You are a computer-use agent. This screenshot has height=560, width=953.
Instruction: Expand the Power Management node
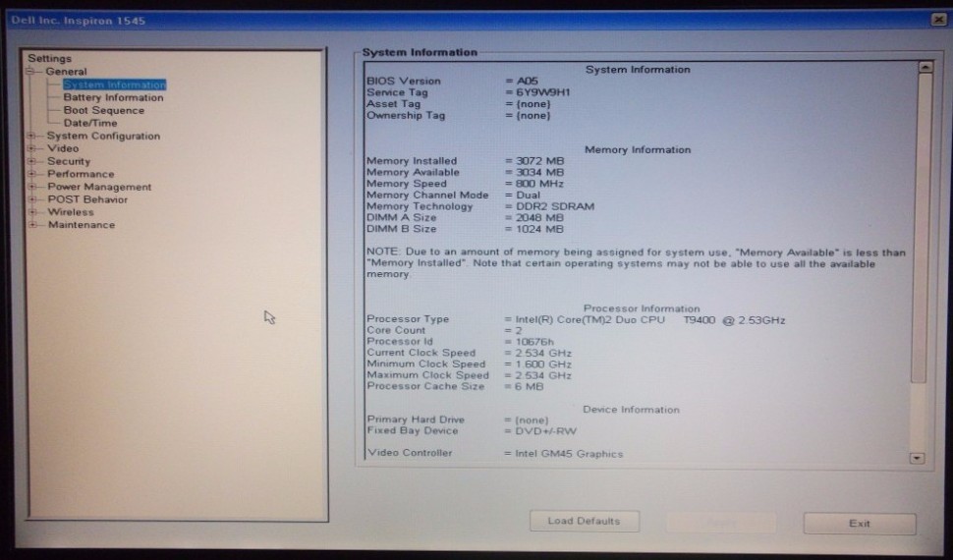coord(31,187)
